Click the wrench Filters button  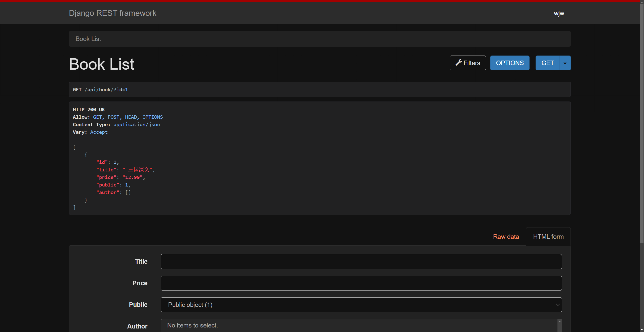468,63
